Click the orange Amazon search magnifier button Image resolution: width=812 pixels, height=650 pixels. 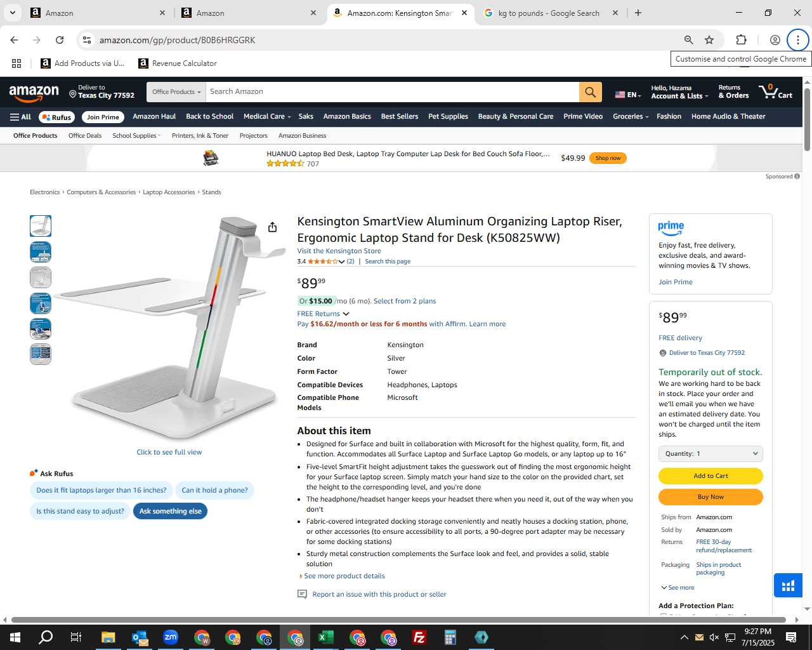tap(590, 92)
